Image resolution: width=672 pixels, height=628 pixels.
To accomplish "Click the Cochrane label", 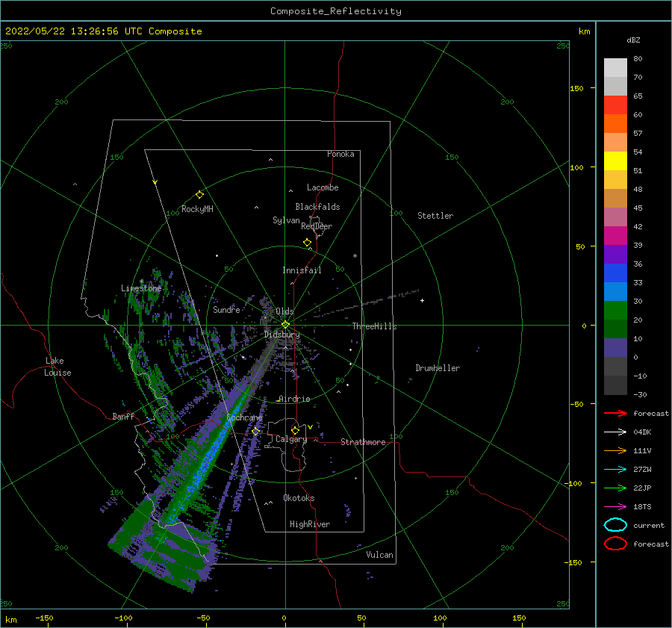I will tap(244, 417).
